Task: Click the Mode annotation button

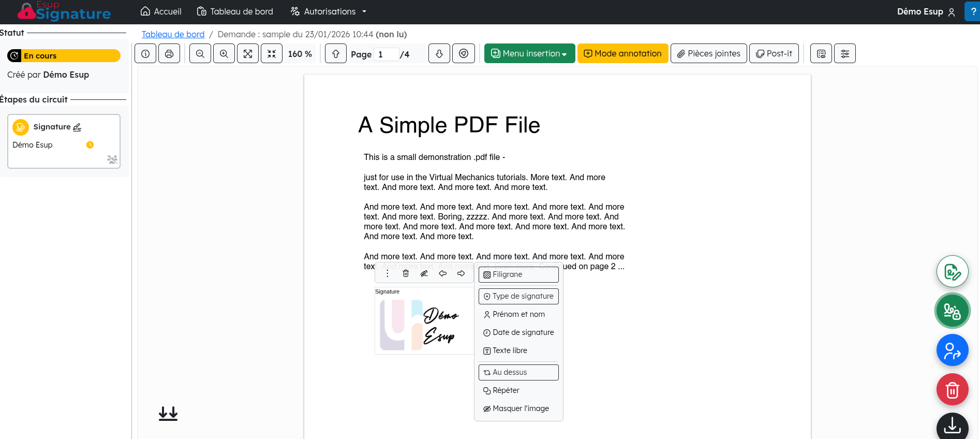Action: tap(622, 54)
